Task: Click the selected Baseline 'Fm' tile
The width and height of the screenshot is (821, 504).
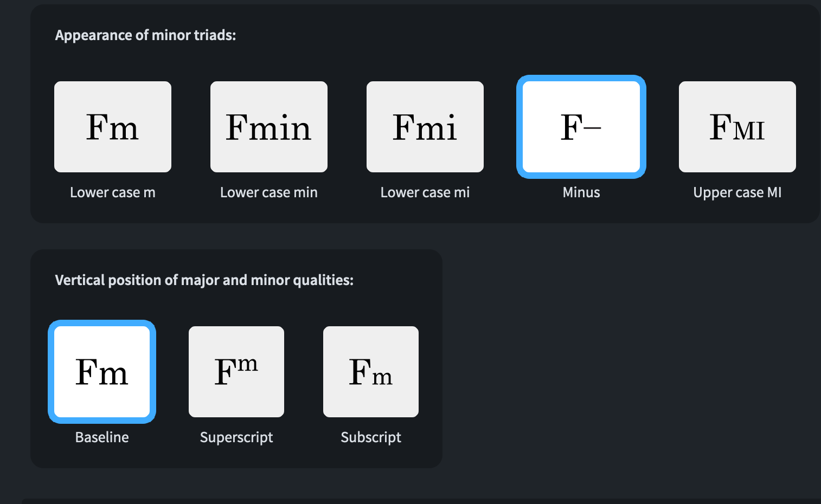Action: 102,372
